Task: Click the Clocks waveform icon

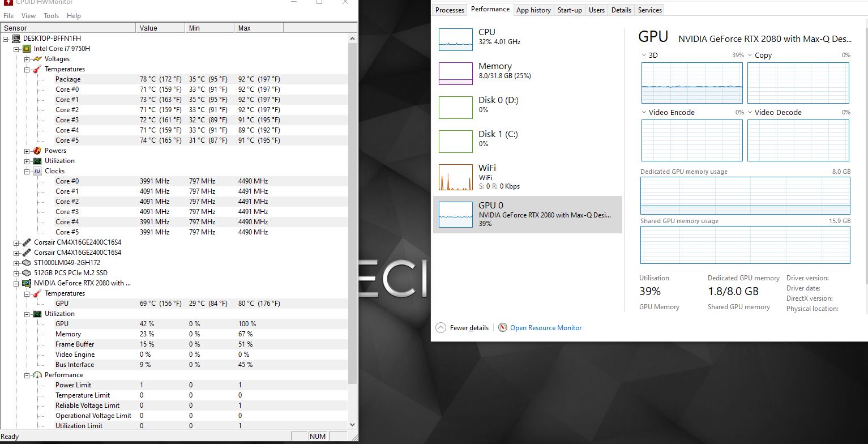Action: pos(37,171)
